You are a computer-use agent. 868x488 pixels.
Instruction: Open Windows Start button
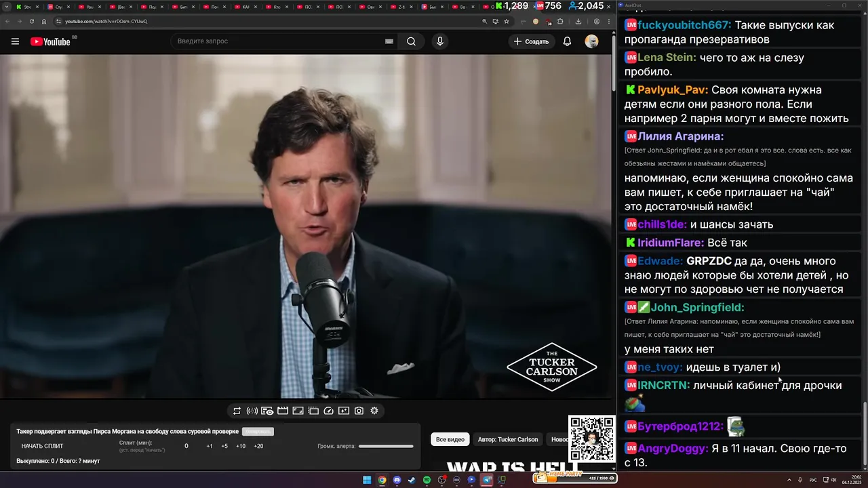[x=367, y=480]
